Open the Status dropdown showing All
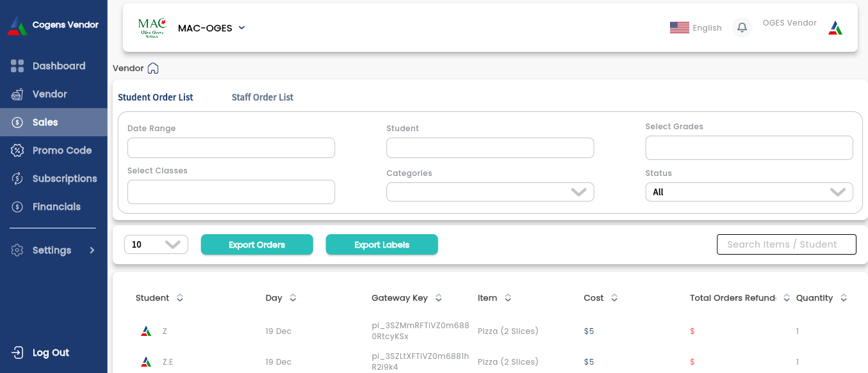 tap(749, 192)
